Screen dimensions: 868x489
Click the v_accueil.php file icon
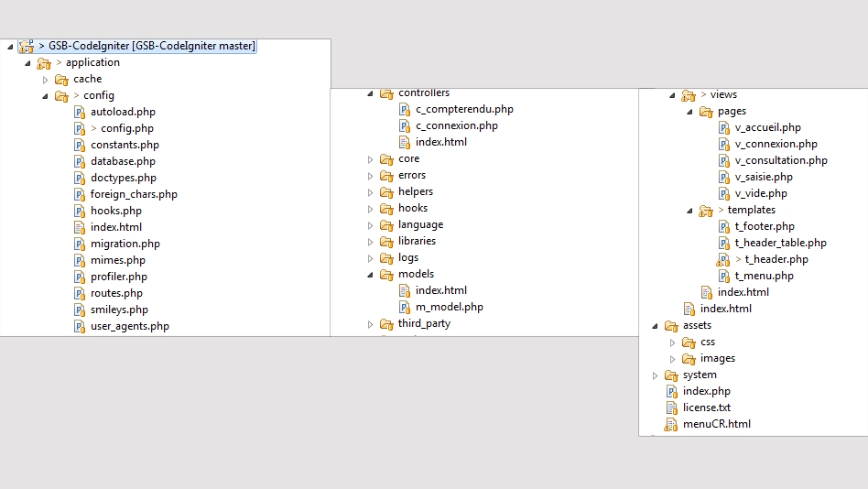coord(724,128)
